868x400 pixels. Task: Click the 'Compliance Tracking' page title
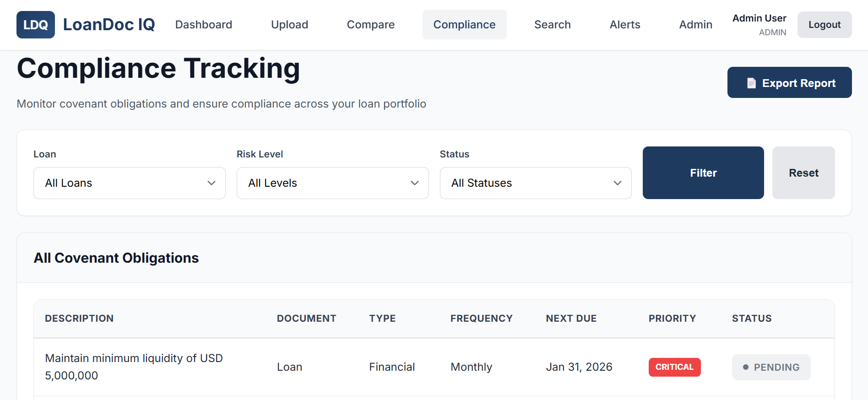[x=158, y=69]
